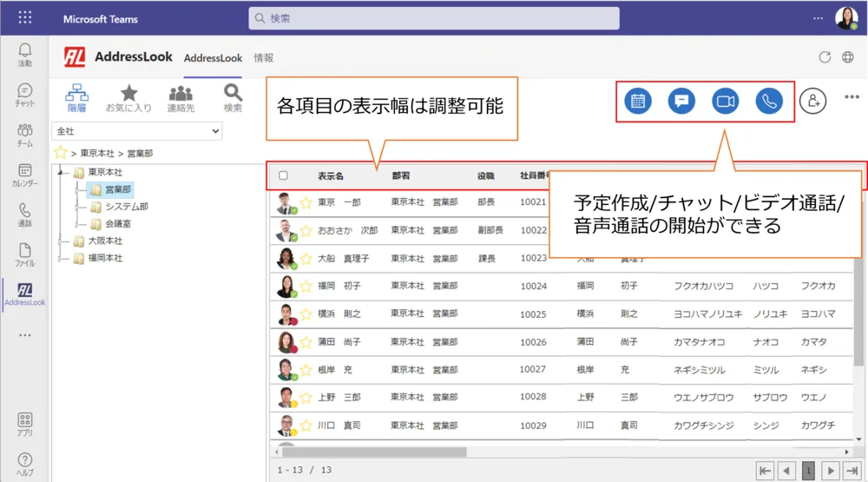The width and height of the screenshot is (868, 482).
Task: Start a video call with camera icon
Action: (725, 101)
